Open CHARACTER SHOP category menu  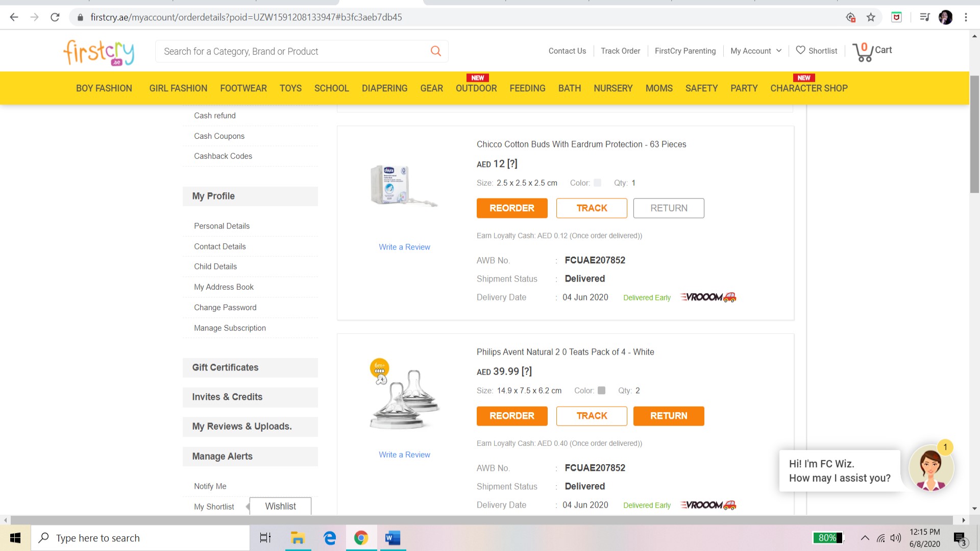tap(809, 88)
